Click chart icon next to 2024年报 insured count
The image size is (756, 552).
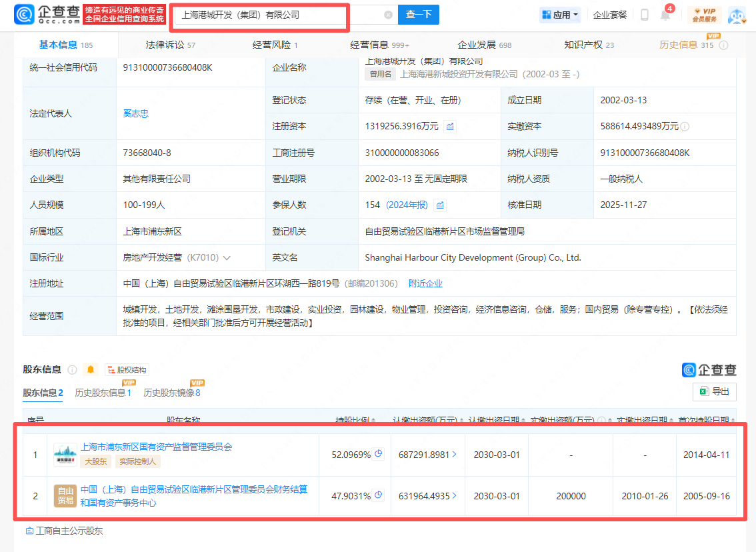pos(441,205)
